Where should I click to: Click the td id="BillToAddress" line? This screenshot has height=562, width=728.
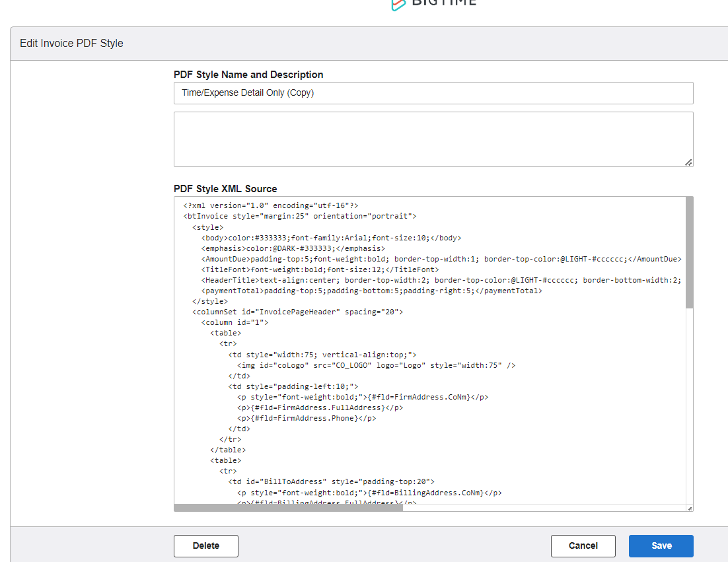[331, 481]
